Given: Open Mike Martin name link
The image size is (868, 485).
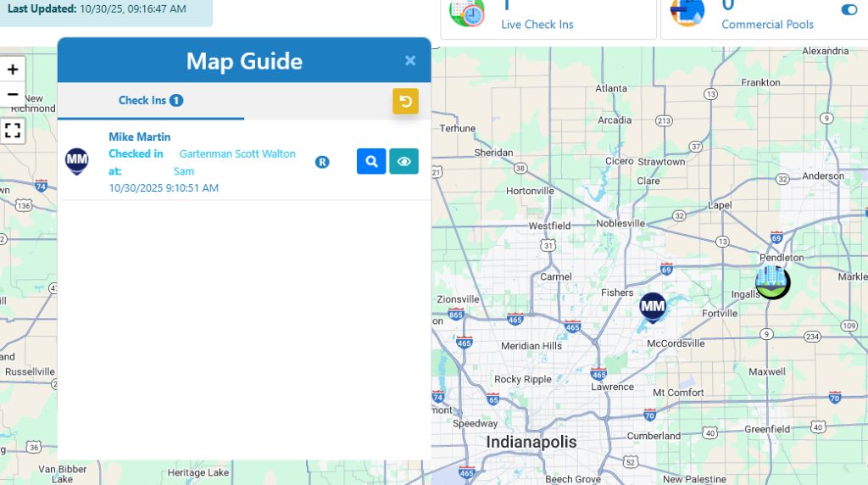Looking at the screenshot, I should (x=139, y=137).
